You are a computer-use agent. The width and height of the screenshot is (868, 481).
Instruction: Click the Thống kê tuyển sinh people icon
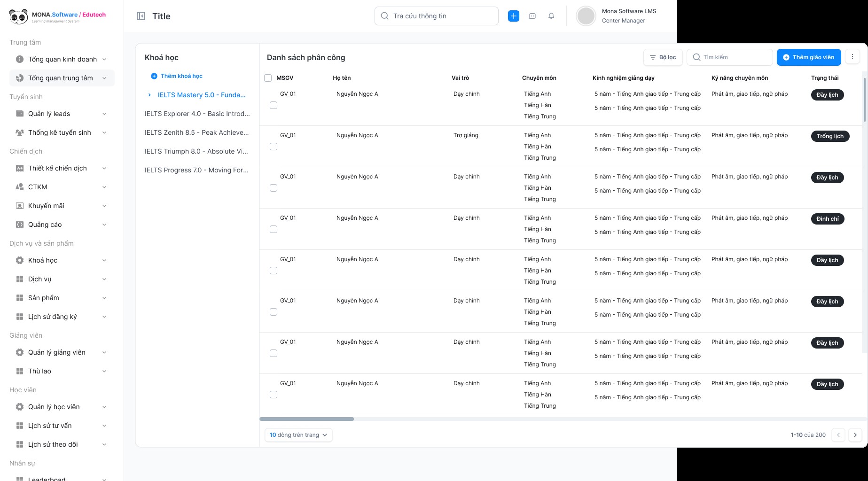(20, 132)
